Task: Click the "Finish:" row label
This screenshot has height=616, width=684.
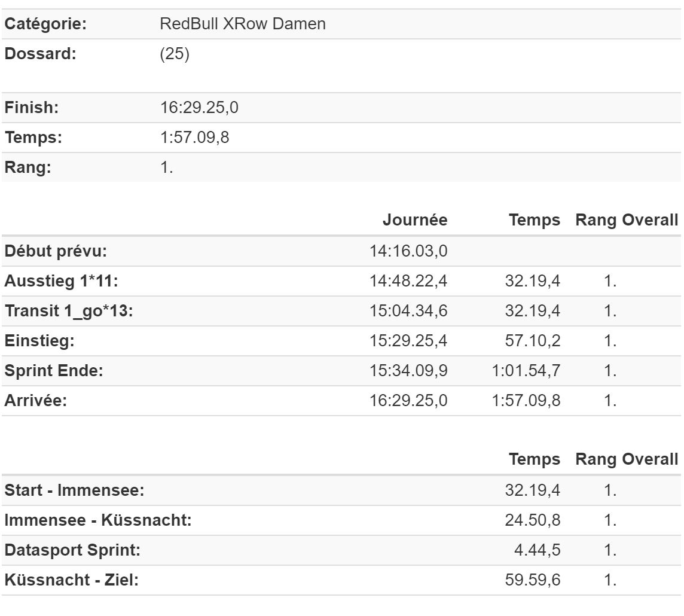Action: tap(31, 108)
